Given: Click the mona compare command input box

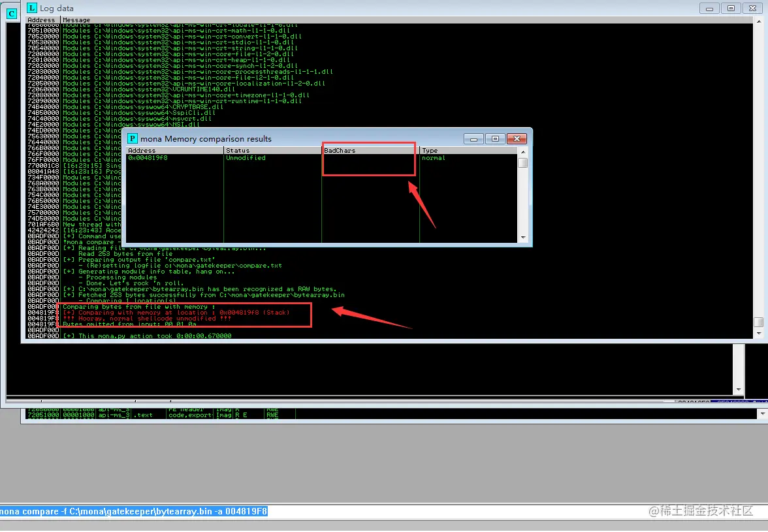Looking at the screenshot, I should (384, 512).
